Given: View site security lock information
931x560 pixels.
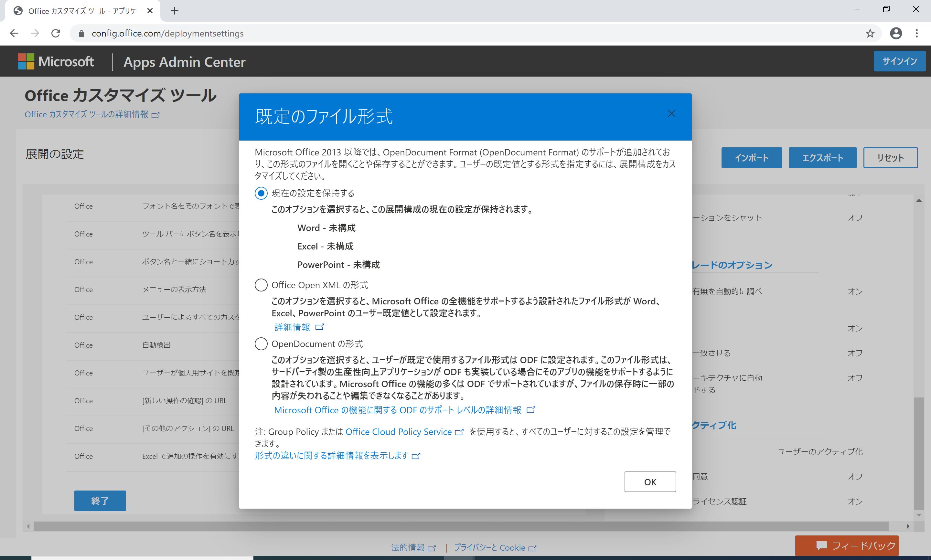Looking at the screenshot, I should coord(81,34).
